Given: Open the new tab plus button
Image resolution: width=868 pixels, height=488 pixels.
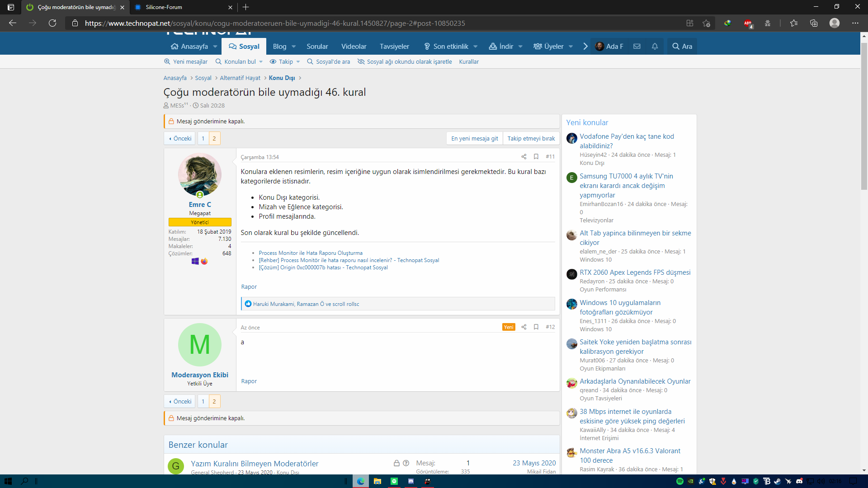Looking at the screenshot, I should coord(245,7).
